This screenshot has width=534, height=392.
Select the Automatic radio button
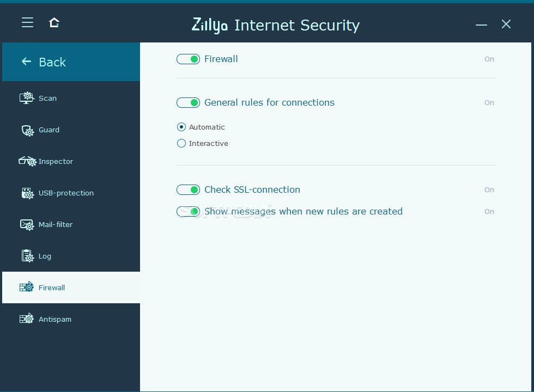(181, 127)
